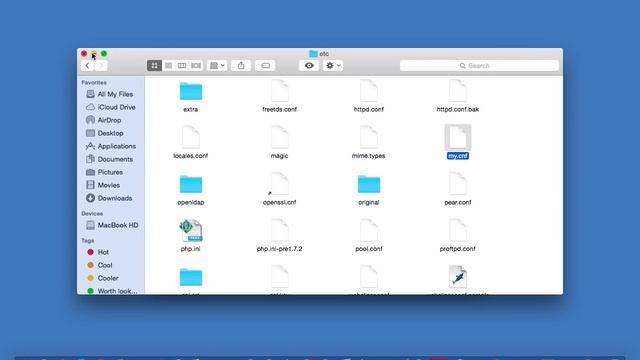The height and width of the screenshot is (360, 640).
Task: Select the httpd.conf file icon
Action: (x=369, y=91)
